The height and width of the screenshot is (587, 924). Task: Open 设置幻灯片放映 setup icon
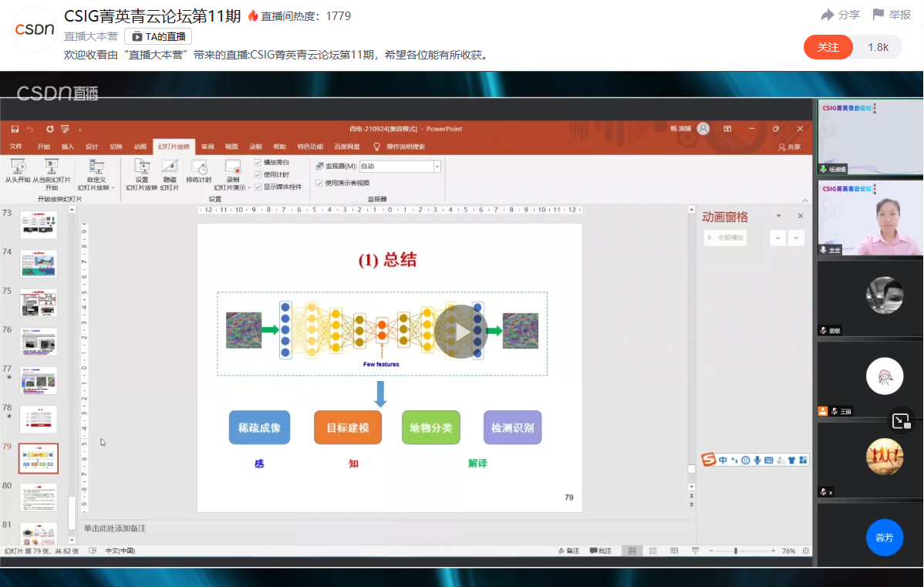coord(142,167)
